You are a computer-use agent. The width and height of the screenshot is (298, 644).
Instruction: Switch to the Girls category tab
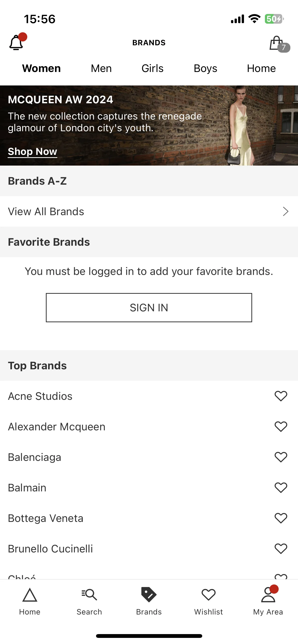(153, 68)
